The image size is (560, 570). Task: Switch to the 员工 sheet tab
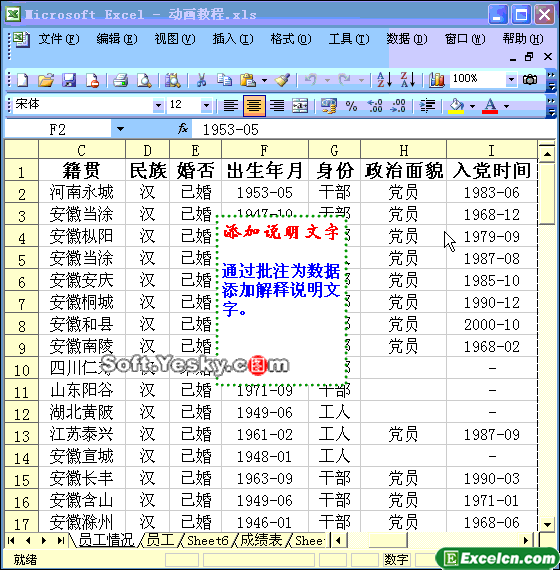160,540
